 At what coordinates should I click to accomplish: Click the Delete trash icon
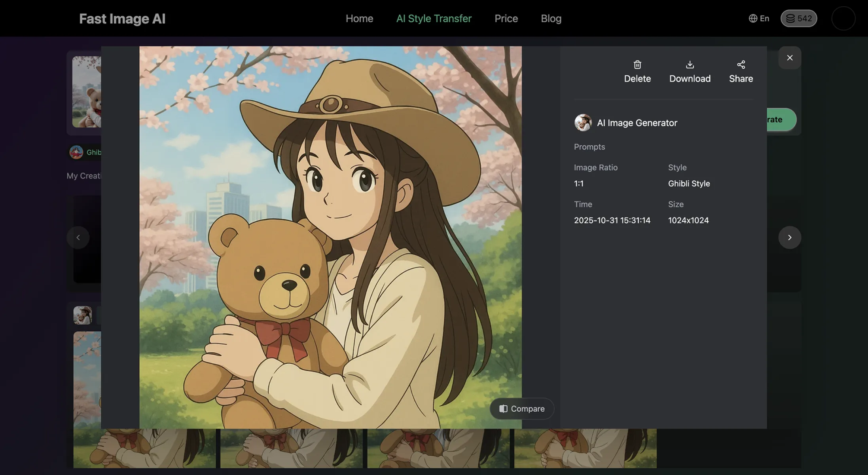pyautogui.click(x=637, y=65)
